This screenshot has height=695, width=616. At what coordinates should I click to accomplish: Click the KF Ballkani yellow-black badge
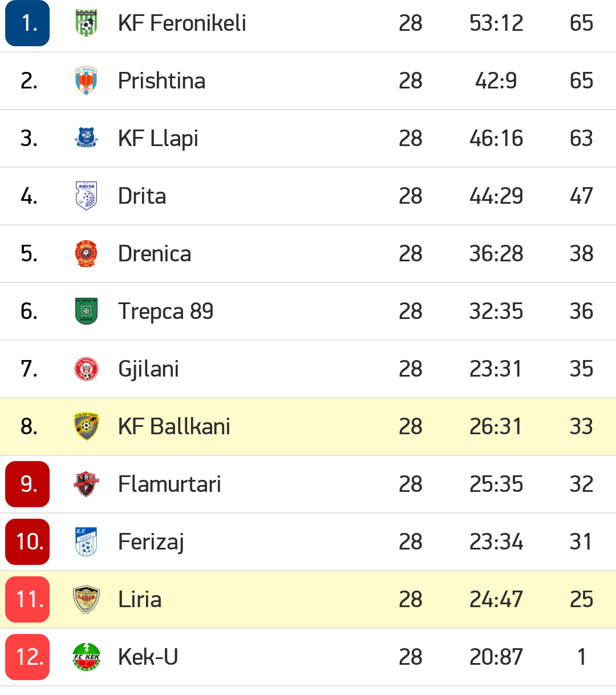click(86, 426)
